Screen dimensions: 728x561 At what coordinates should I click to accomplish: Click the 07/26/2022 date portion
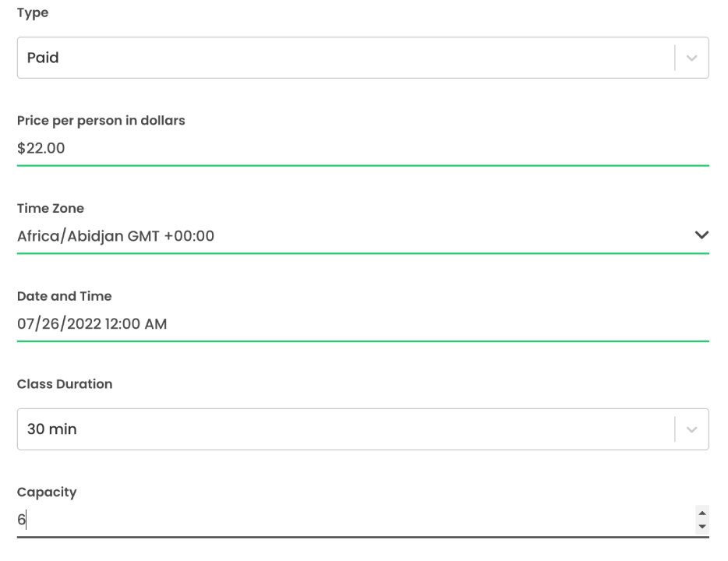coord(59,323)
